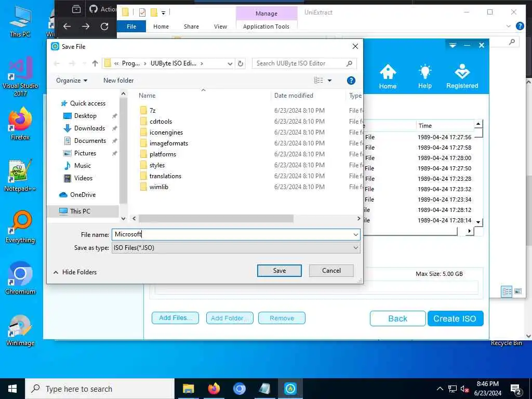This screenshot has height=399, width=532.
Task: Open notification center in system tray
Action: pyautogui.click(x=516, y=389)
